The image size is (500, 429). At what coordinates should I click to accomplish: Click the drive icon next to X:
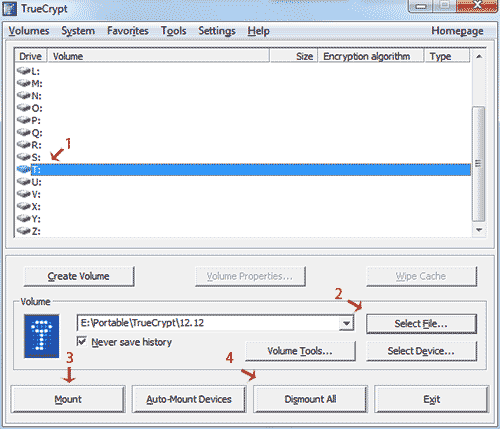(x=23, y=206)
